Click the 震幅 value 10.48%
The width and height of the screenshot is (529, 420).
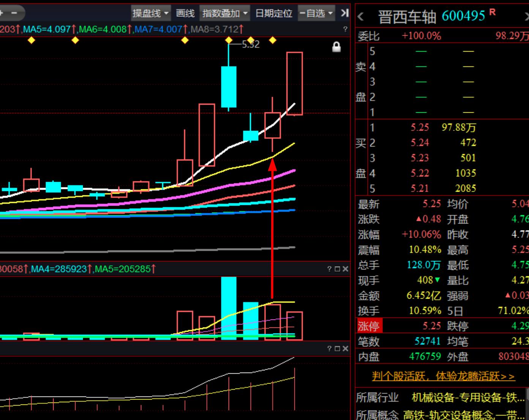point(425,250)
